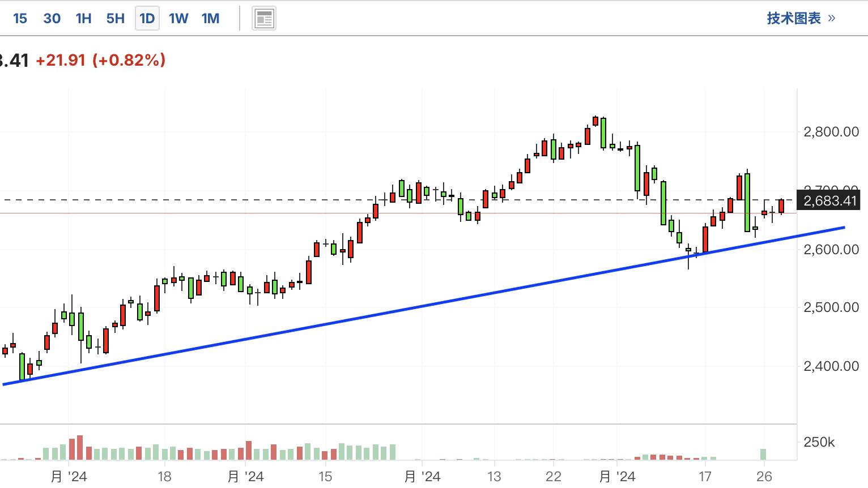Open the 技术图表 technical chart link
868x488 pixels.
(801, 18)
